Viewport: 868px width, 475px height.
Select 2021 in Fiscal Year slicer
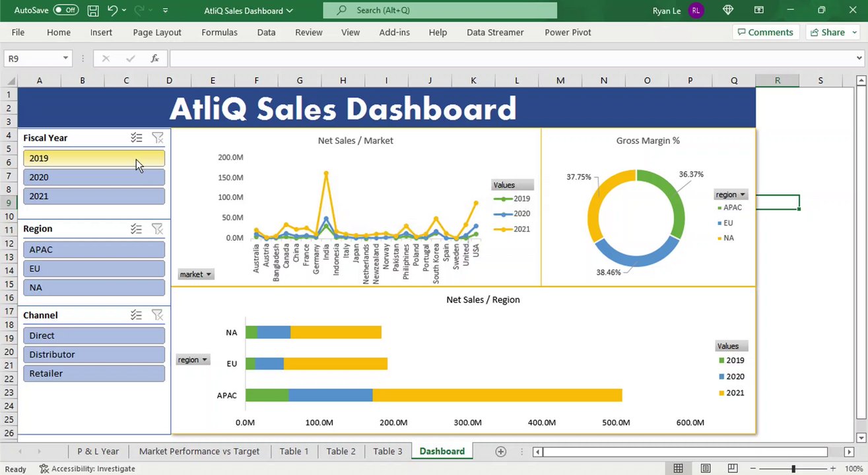pyautogui.click(x=94, y=196)
